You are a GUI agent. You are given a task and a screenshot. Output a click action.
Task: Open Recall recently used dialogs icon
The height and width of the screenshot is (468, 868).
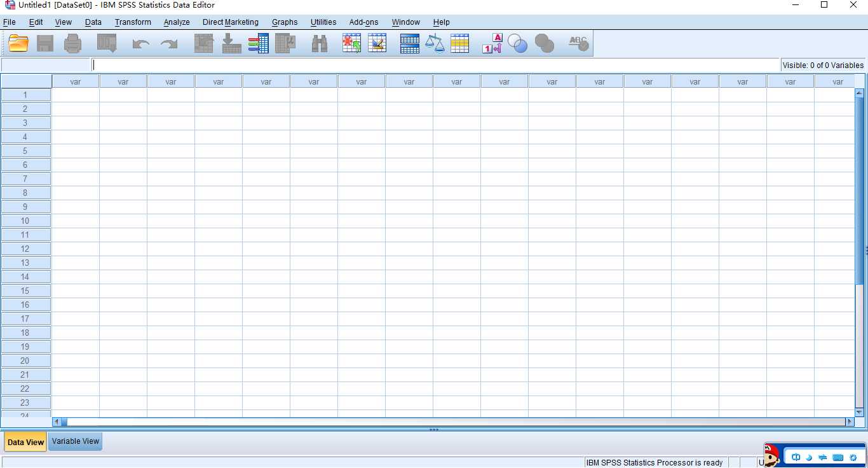pyautogui.click(x=107, y=43)
